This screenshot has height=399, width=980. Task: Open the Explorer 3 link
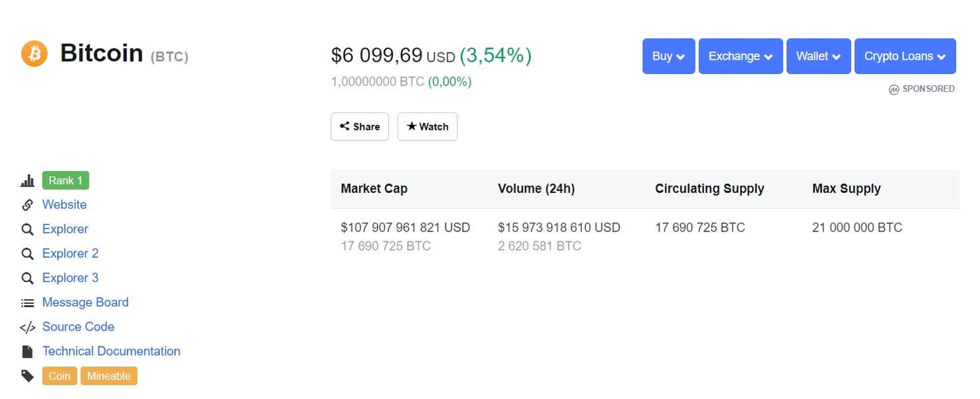70,278
